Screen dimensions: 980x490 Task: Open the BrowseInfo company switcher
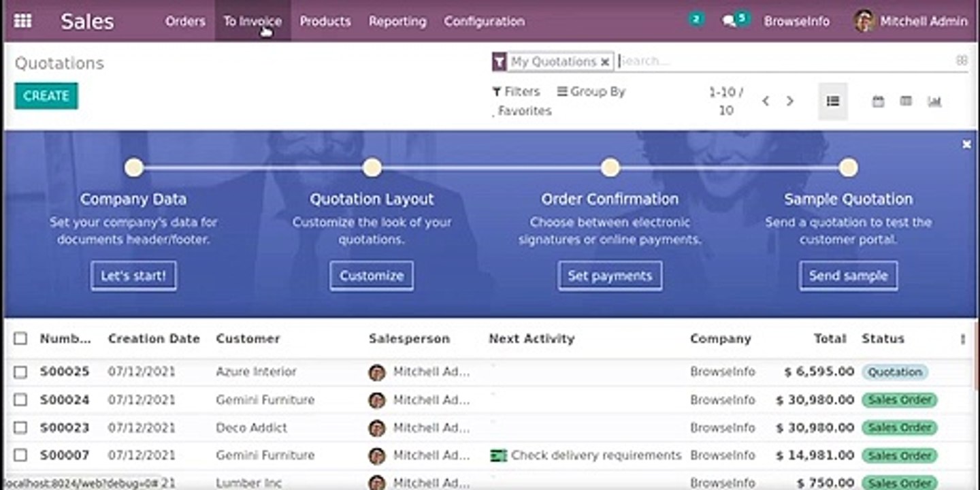pyautogui.click(x=796, y=21)
